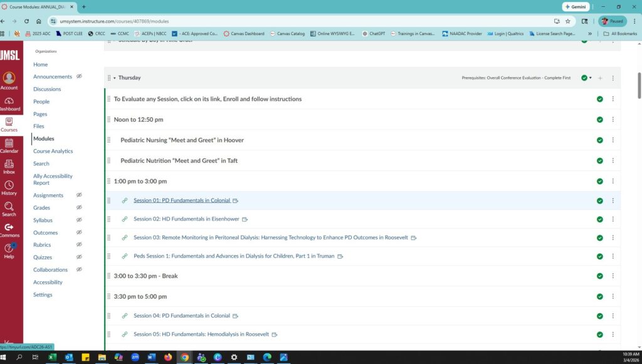This screenshot has height=364, width=642.
Task: Click the plus icon in Thursday module header
Action: point(600,78)
